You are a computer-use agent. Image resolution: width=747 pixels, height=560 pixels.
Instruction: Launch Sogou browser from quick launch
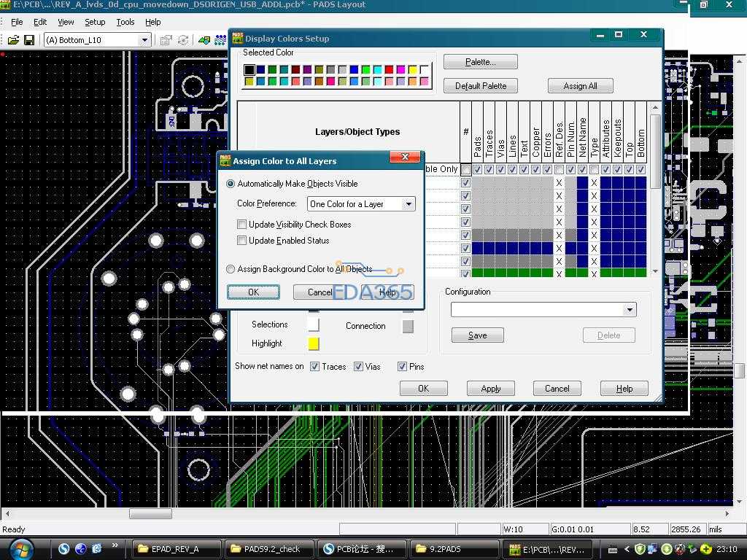(64, 549)
